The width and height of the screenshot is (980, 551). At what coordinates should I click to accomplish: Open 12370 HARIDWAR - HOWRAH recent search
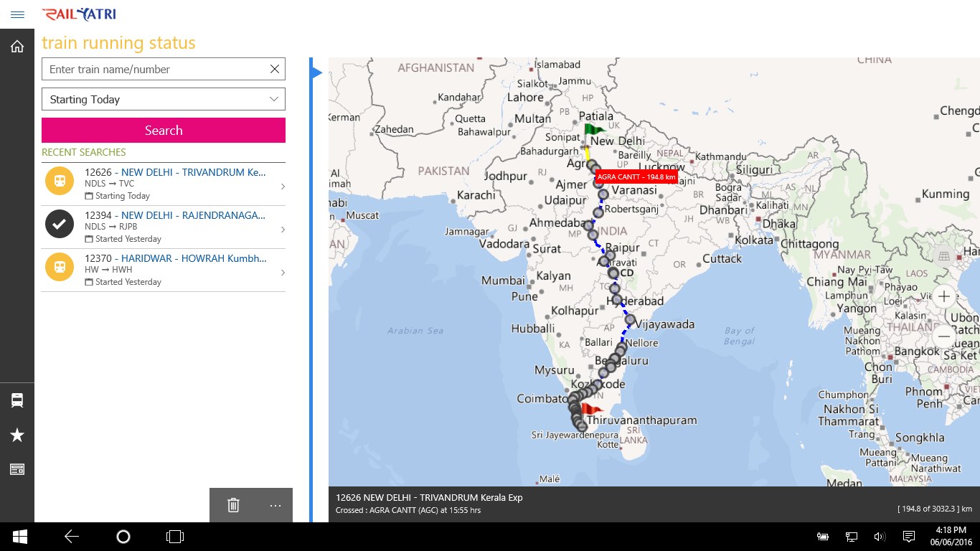click(x=164, y=270)
